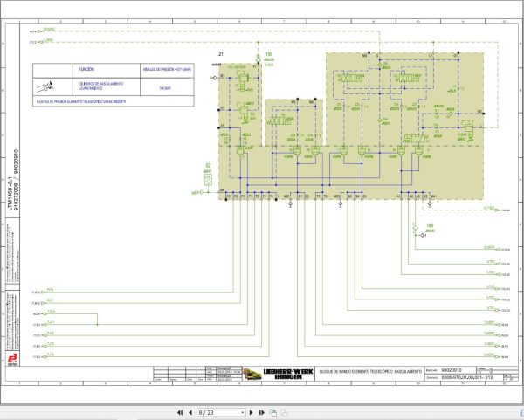524x420 pixels.
Task: Go to the next page
Action: tap(252, 413)
